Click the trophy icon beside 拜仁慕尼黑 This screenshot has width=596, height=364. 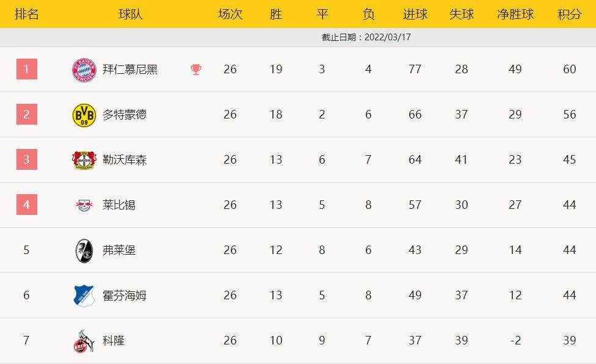coord(196,70)
